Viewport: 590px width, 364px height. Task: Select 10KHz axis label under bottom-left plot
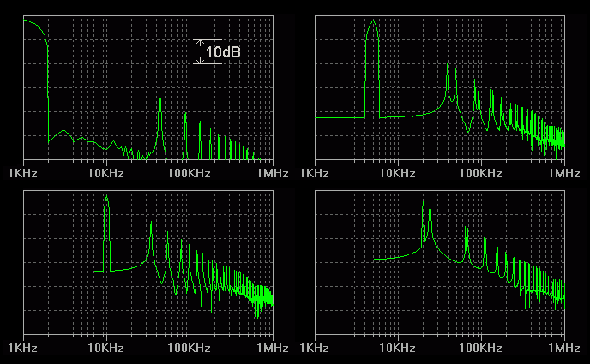pyautogui.click(x=105, y=348)
